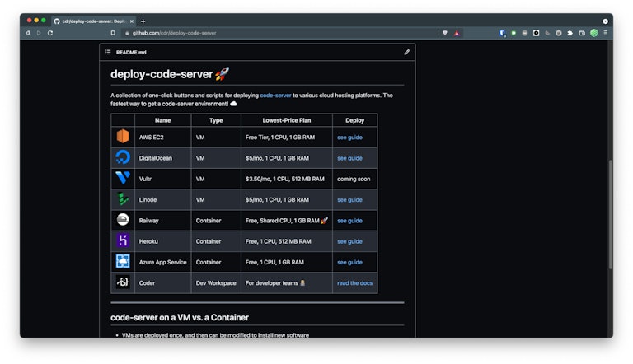The height and width of the screenshot is (364, 633).
Task: Click the DigitalOcean logo icon
Action: [122, 157]
